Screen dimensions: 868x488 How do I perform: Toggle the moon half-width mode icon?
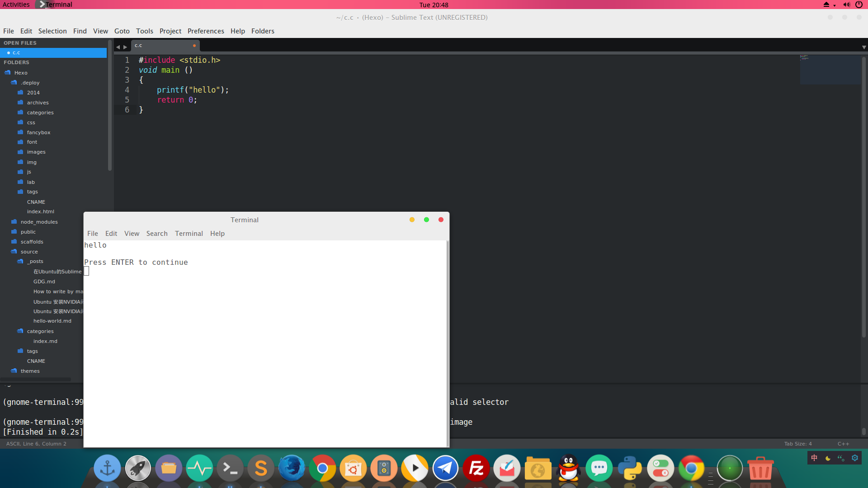(828, 458)
